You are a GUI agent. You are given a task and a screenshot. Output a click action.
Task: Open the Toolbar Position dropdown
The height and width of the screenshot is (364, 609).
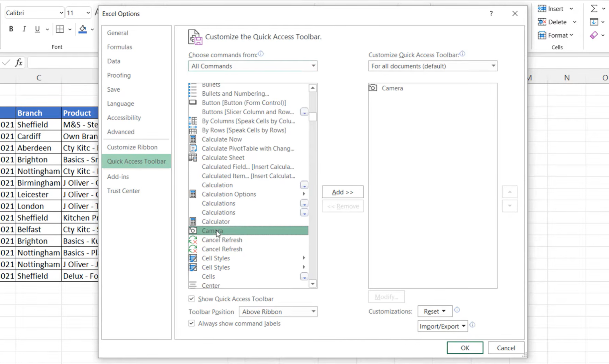[278, 312]
